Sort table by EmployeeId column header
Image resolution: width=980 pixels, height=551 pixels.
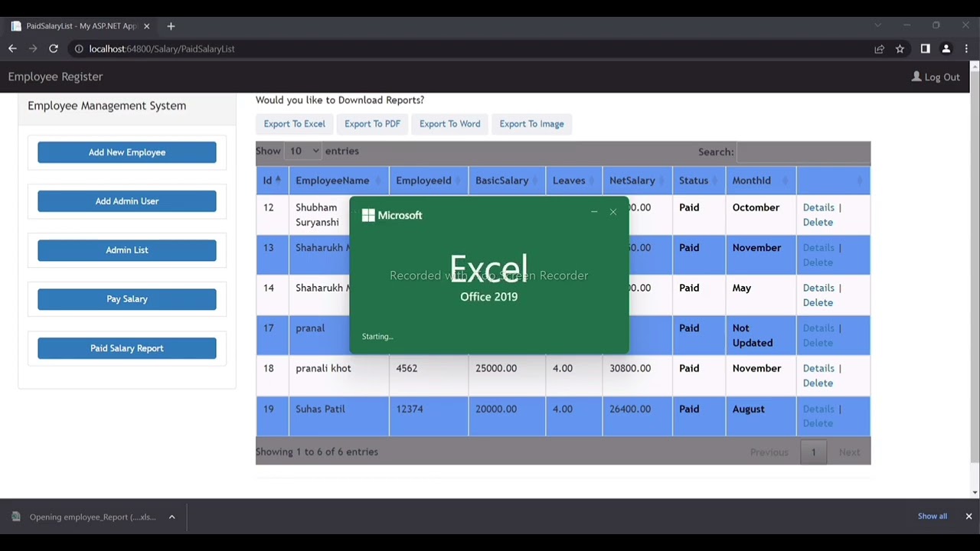coord(428,181)
